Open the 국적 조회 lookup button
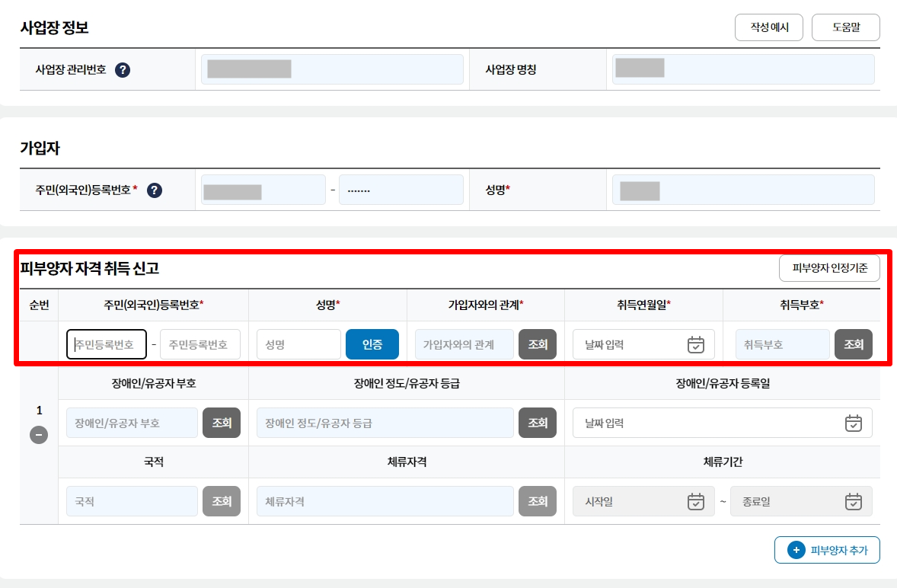 (x=222, y=501)
